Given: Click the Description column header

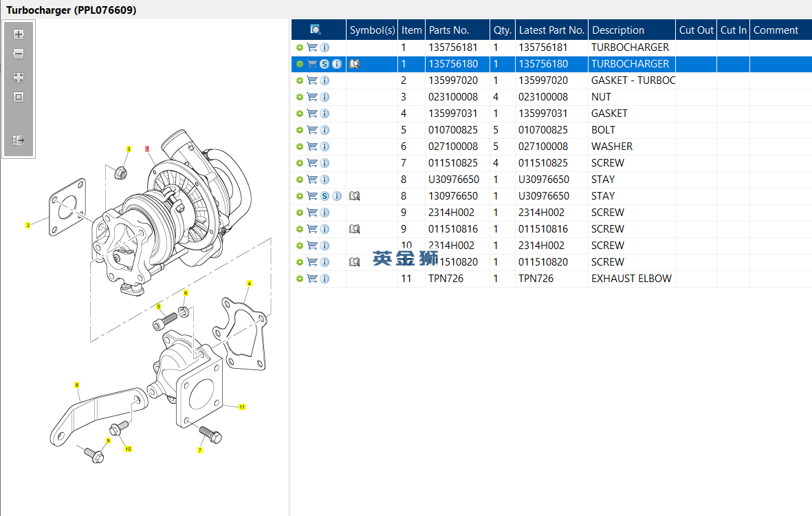Looking at the screenshot, I should pos(617,30).
